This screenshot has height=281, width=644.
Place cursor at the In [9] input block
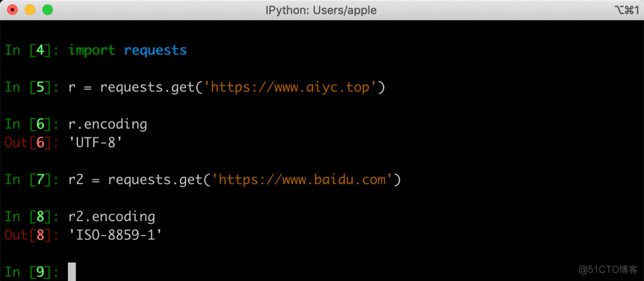pyautogui.click(x=72, y=271)
